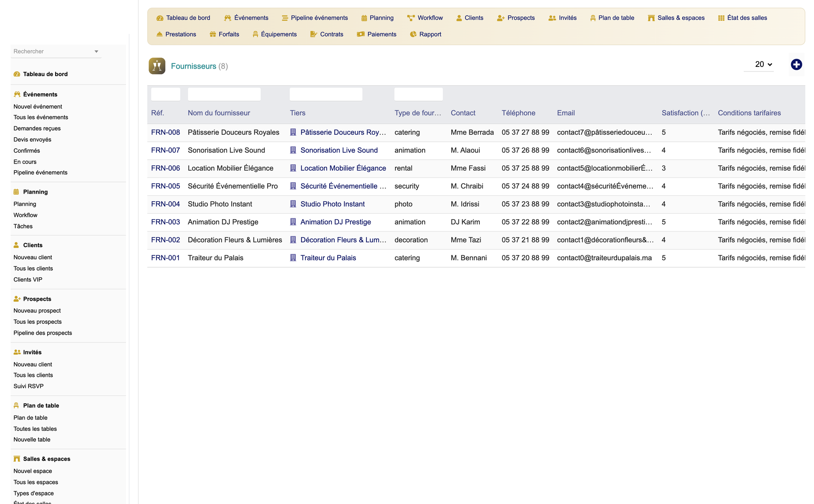Open supplier reference FRN-005

click(x=166, y=186)
